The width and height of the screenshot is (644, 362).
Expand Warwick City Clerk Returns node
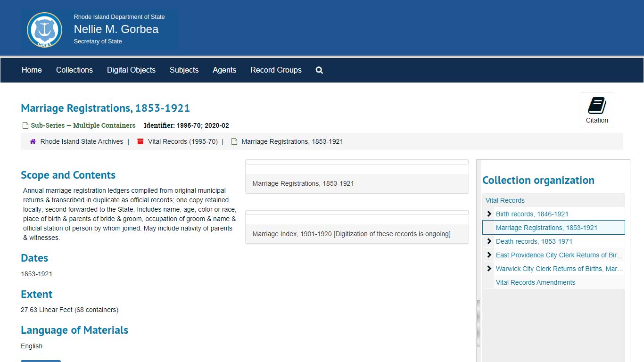click(489, 269)
